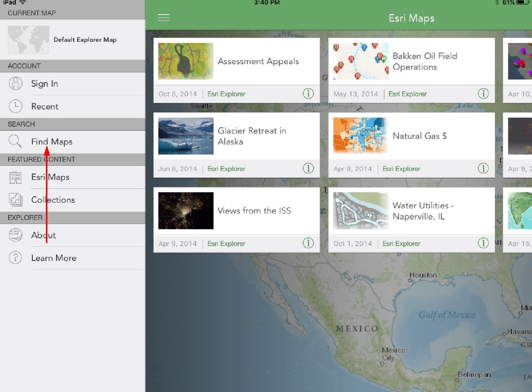Click the Oct 1, 2014 date
This screenshot has height=392, width=532.
[353, 243]
